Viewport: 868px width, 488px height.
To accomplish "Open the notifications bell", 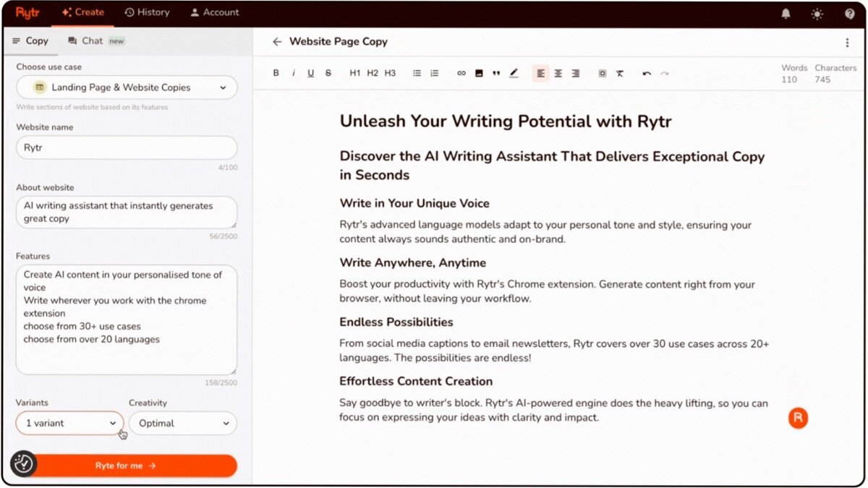I will [786, 13].
